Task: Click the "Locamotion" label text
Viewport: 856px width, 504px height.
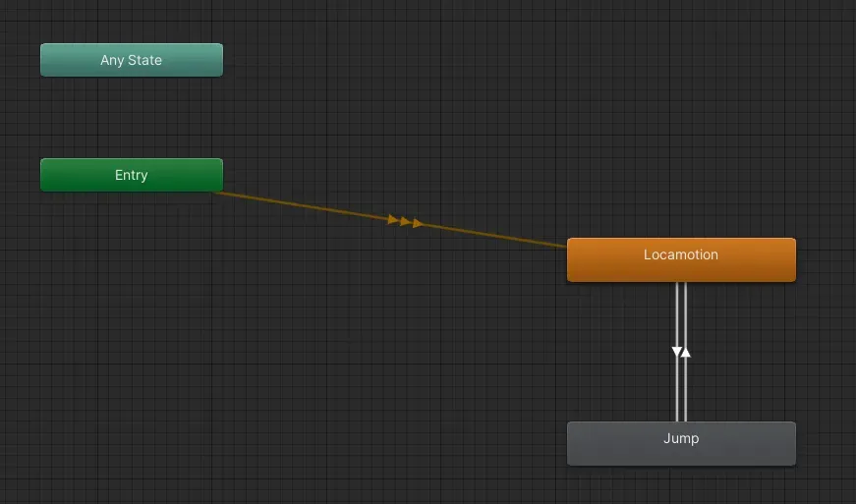Action: 680,254
